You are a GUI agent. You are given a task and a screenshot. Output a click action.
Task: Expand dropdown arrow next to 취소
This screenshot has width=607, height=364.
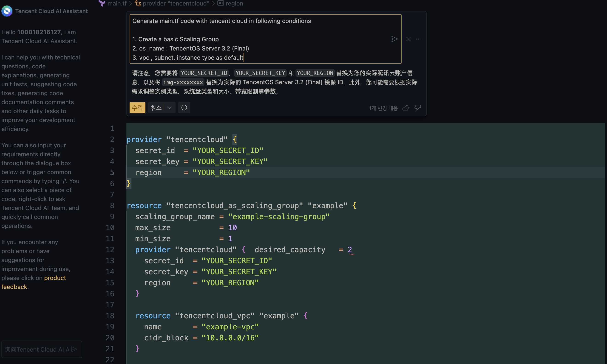(169, 108)
